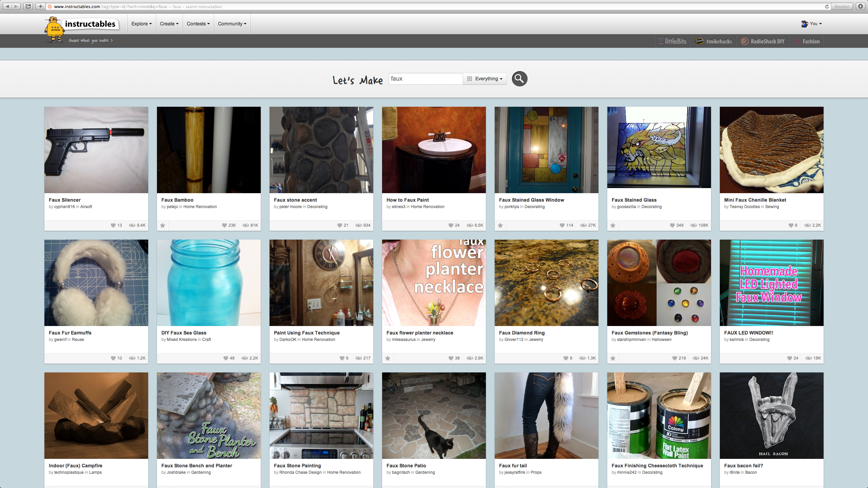Open the Community menu item
This screenshot has height=488, width=868.
coord(233,24)
